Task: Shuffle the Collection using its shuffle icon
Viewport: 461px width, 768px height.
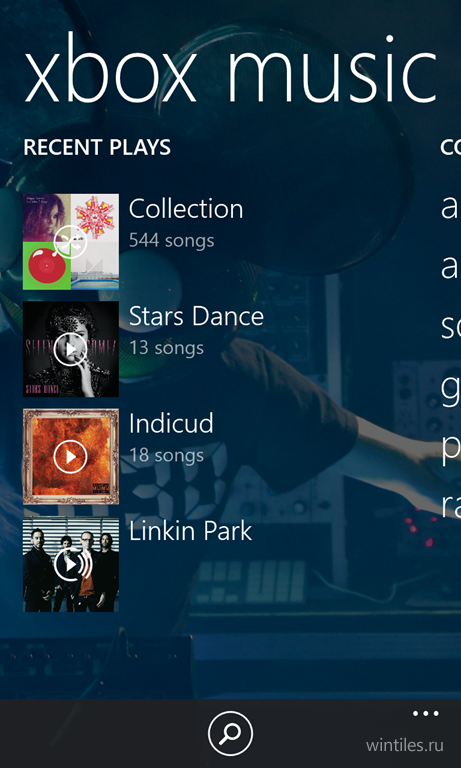Action: tap(70, 242)
